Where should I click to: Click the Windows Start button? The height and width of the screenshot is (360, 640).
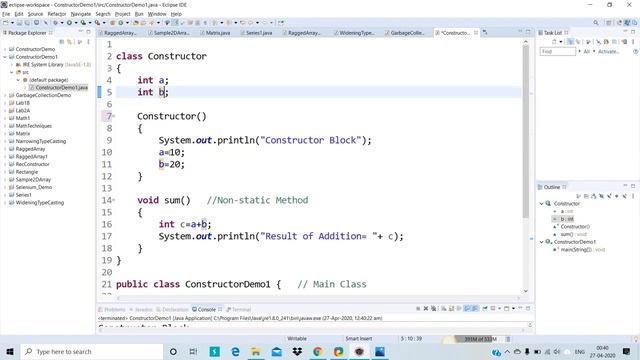pos(10,351)
